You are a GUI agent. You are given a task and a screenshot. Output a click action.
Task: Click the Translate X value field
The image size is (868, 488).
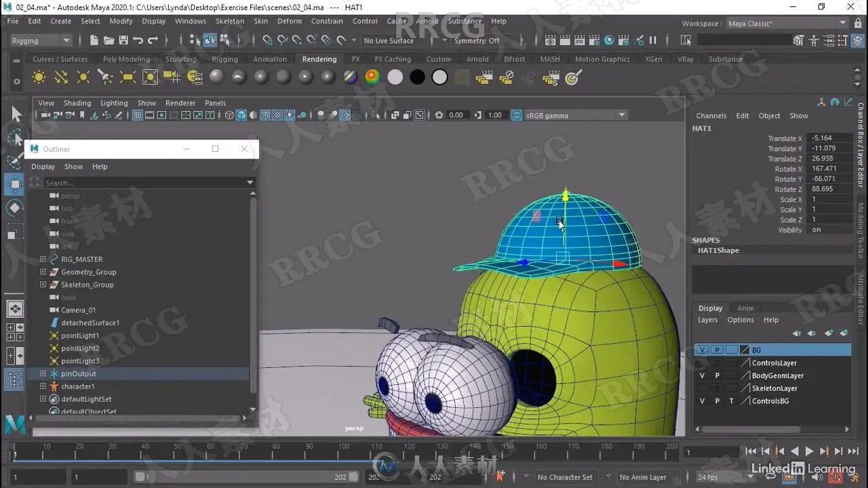(829, 138)
